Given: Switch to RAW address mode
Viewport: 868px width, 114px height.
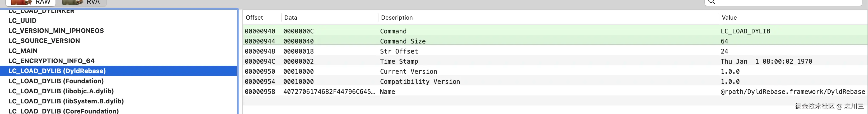Looking at the screenshot, I should pyautogui.click(x=31, y=2).
